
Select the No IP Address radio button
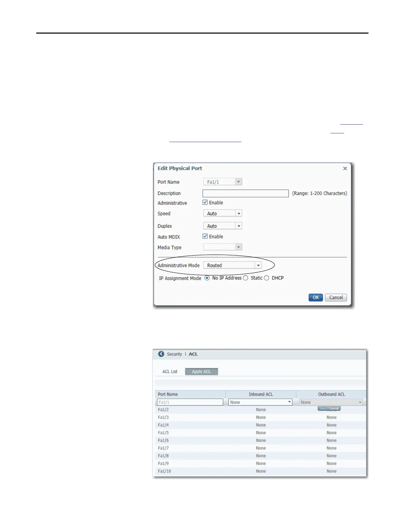[x=207, y=278]
